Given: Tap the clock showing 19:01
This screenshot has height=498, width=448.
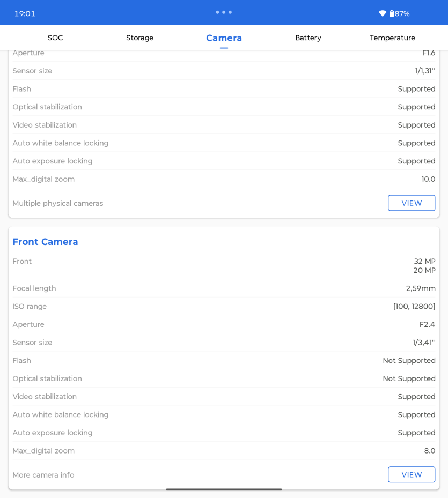Looking at the screenshot, I should point(25,13).
